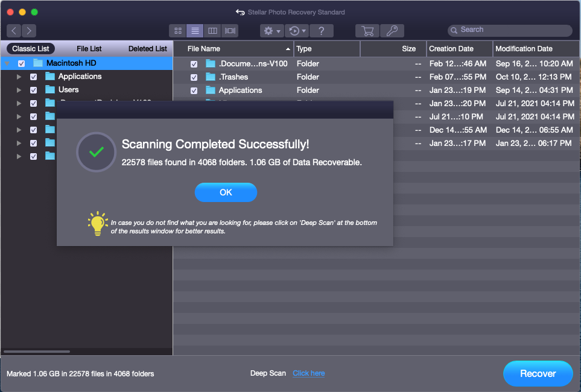Switch to the Deleted List tab
The width and height of the screenshot is (581, 392).
point(147,49)
